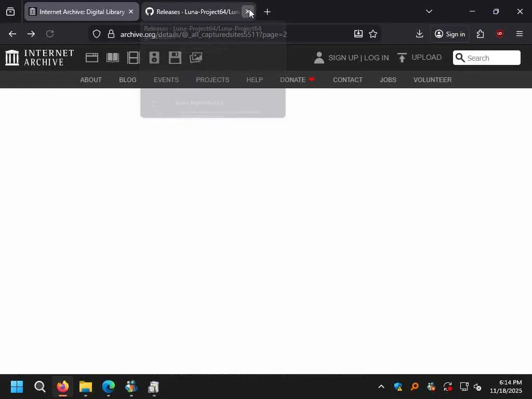Open a new tab with plus button
The height and width of the screenshot is (399, 532).
(267, 12)
